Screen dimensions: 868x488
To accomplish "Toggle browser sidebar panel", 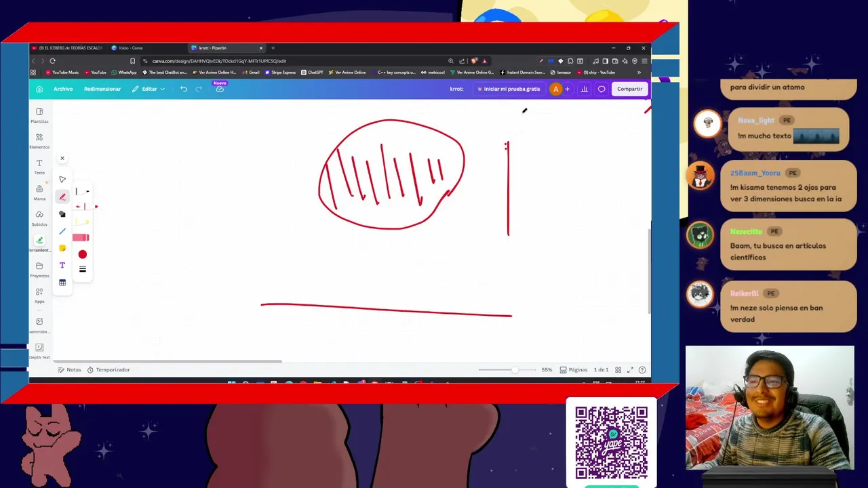I will pos(605,61).
